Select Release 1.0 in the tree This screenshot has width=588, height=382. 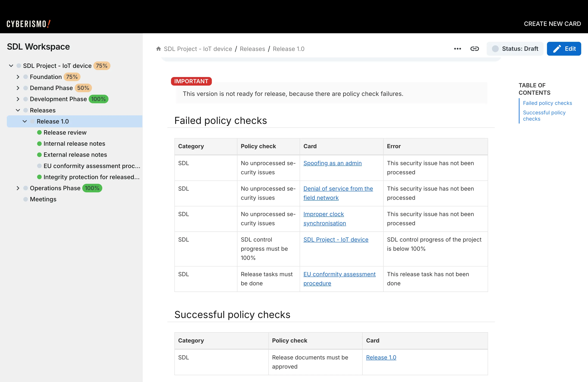point(53,121)
